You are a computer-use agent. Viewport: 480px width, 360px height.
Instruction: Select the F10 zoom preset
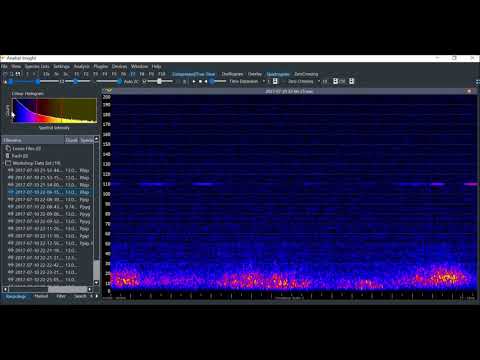tap(162, 74)
